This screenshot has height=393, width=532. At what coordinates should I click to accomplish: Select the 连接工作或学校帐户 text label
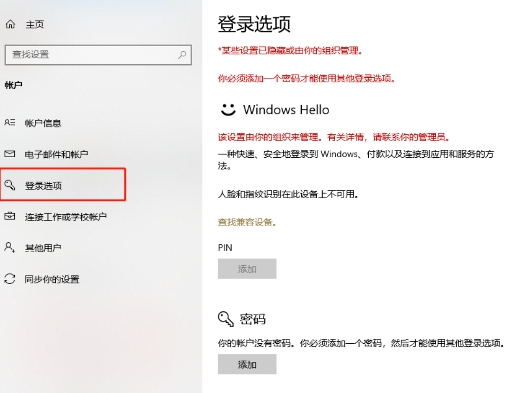click(x=66, y=217)
